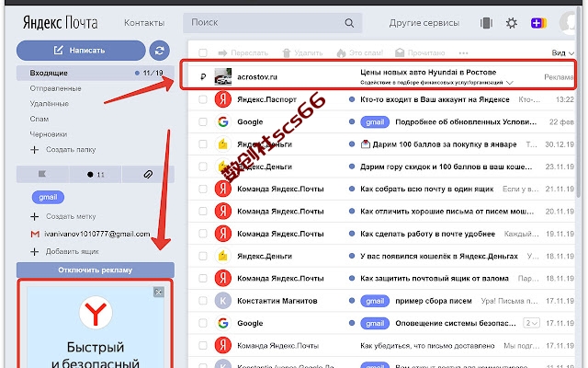Select the gmail label in sidebar

(x=48, y=197)
